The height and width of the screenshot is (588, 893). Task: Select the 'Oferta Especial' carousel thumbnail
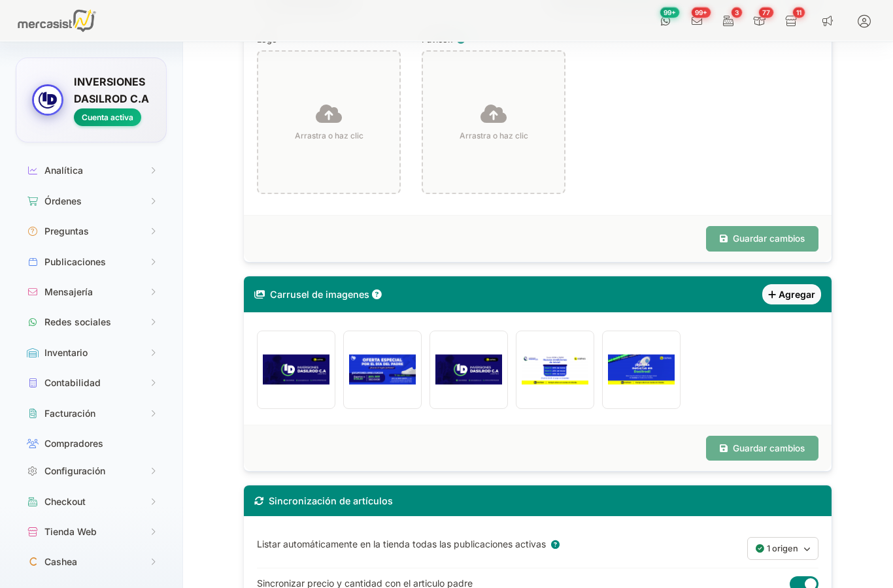(382, 370)
